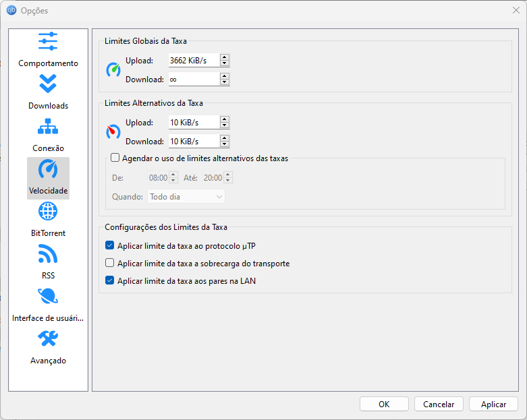Click the Configurações dos Limites da Taxa heading
This screenshot has height=420, width=527.
click(x=166, y=227)
